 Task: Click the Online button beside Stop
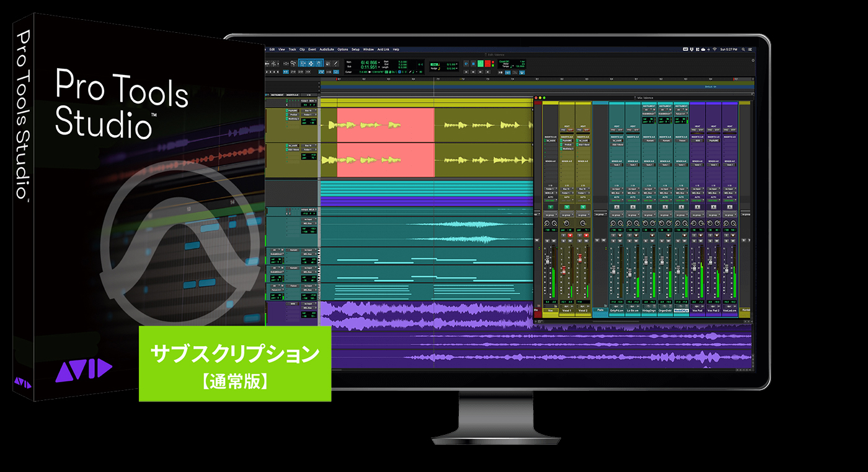466,63
